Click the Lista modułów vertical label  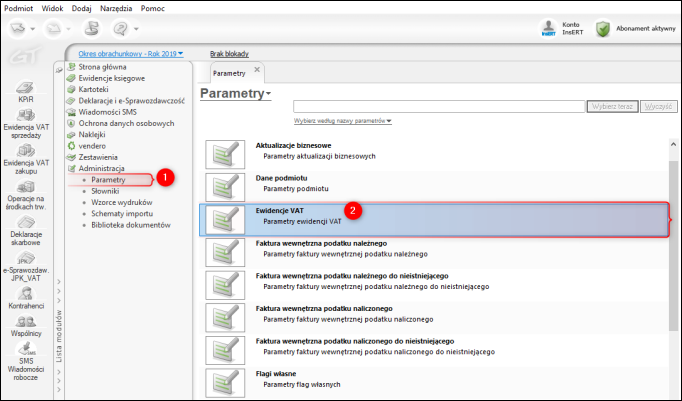click(x=59, y=336)
